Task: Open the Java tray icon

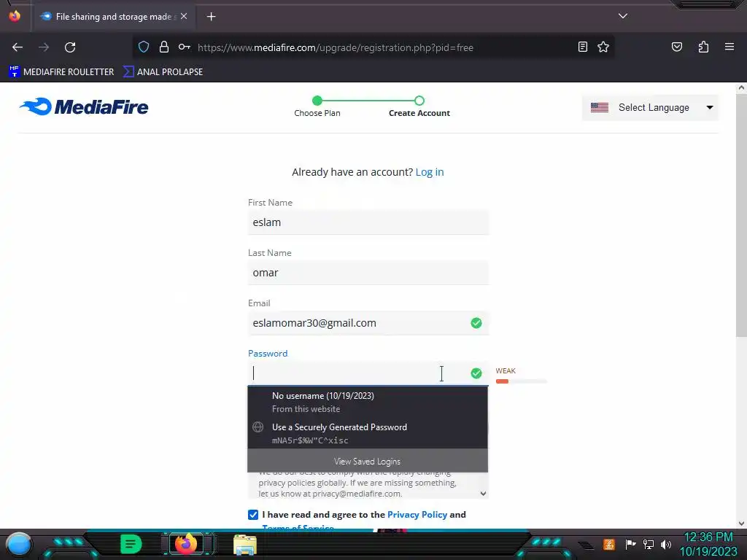Action: pos(609,544)
